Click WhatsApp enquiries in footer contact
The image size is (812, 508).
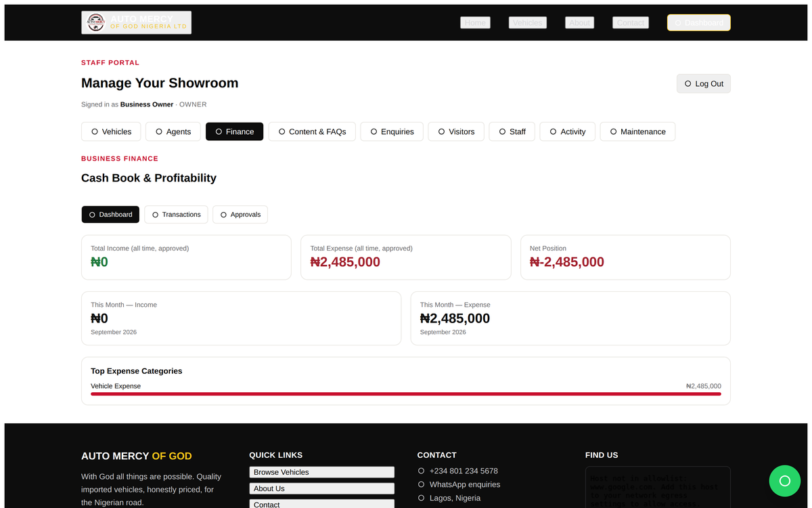click(x=465, y=484)
